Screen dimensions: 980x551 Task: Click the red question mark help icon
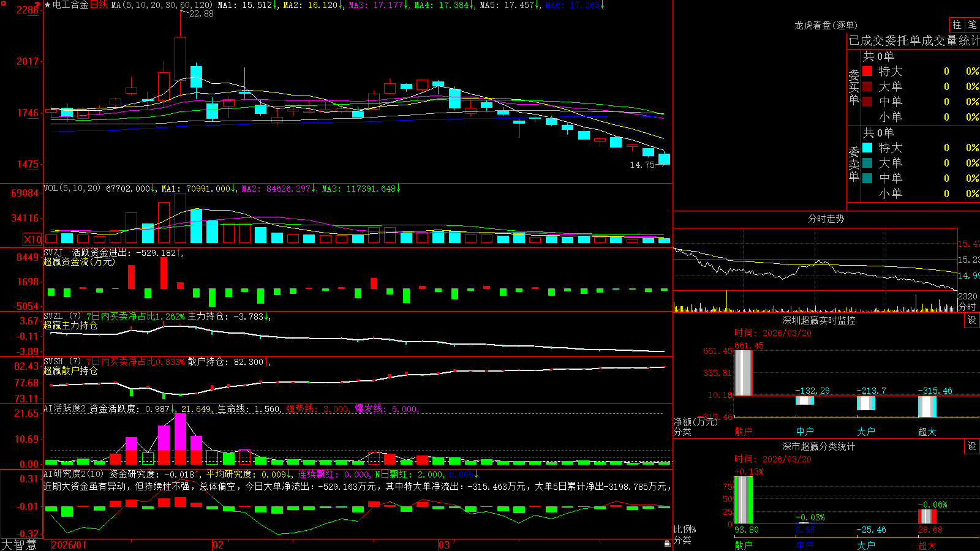38,4
